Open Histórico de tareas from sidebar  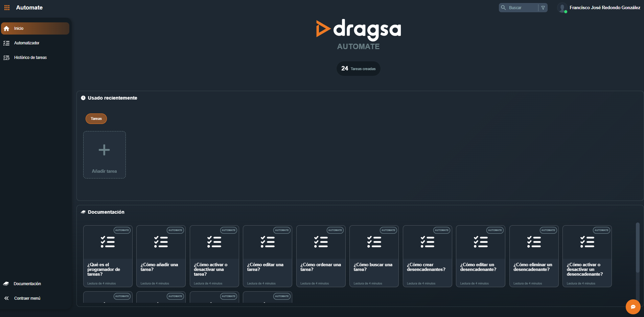coord(30,58)
